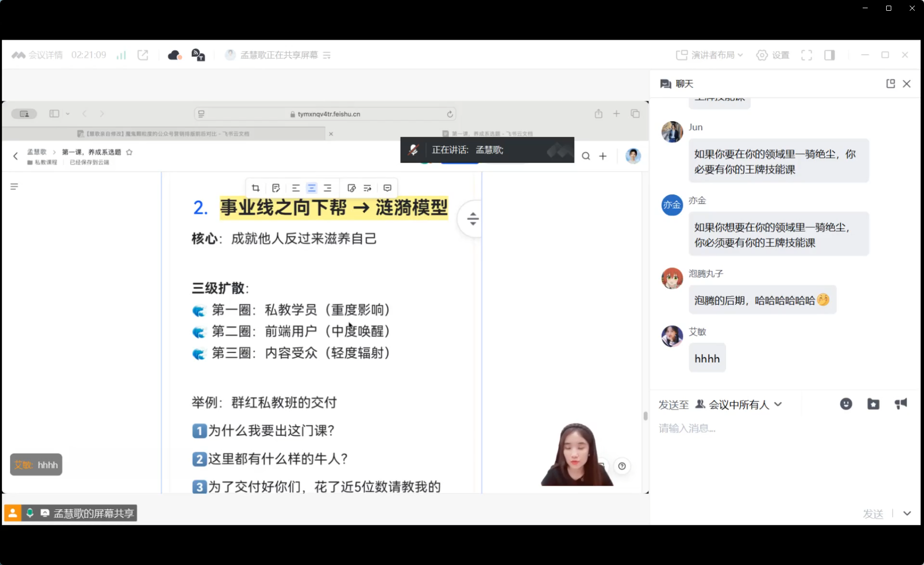Open the emoji picker in chat

pos(846,404)
